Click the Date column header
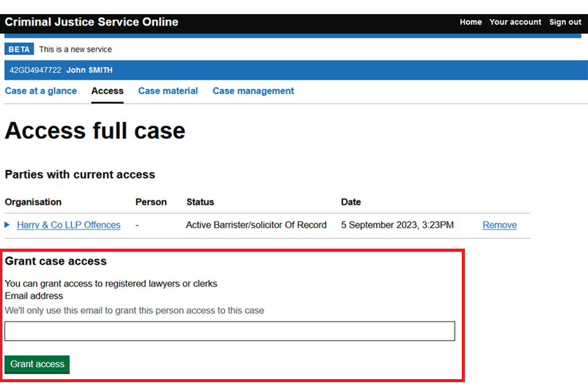This screenshot has height=392, width=588. coord(351,202)
